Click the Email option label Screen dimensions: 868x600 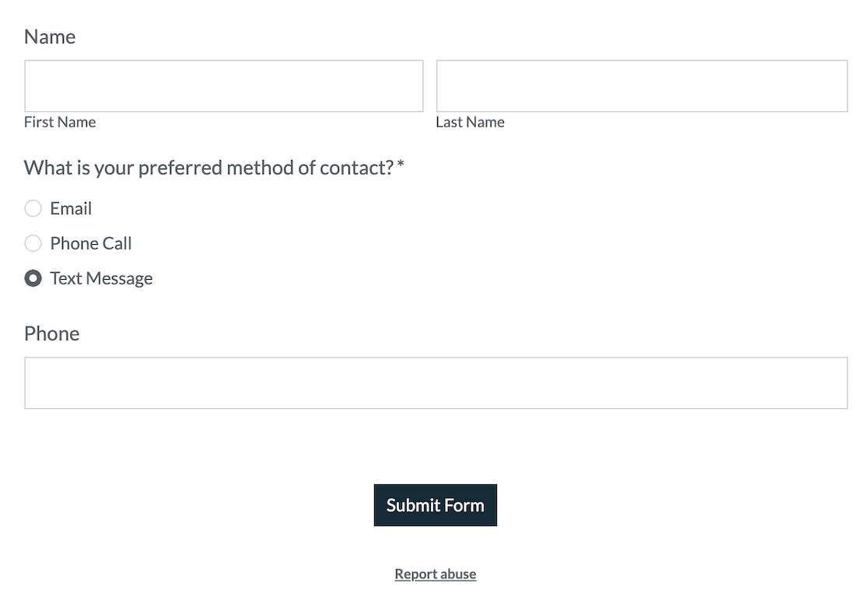70,208
